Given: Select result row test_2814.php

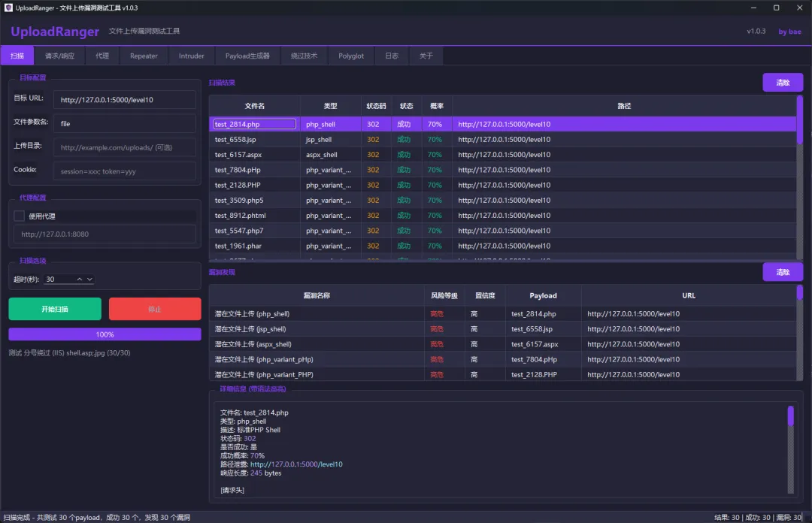Looking at the screenshot, I should coord(502,124).
